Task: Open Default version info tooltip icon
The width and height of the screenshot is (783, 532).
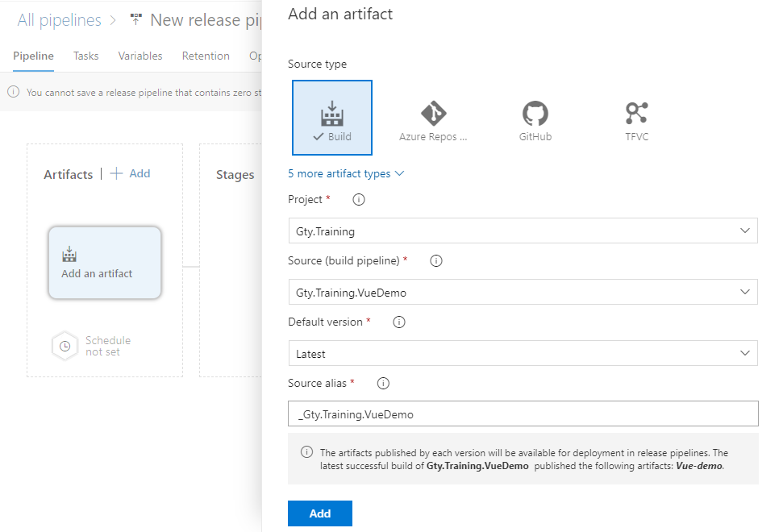Action: point(398,322)
